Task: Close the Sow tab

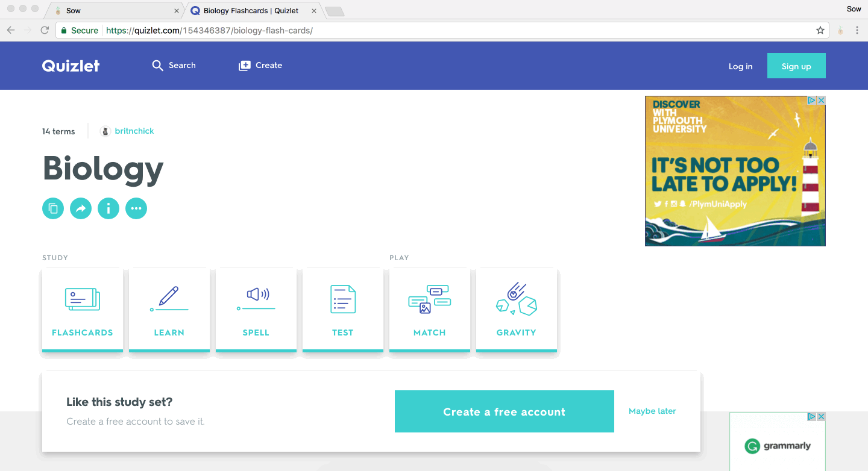Action: 177,11
